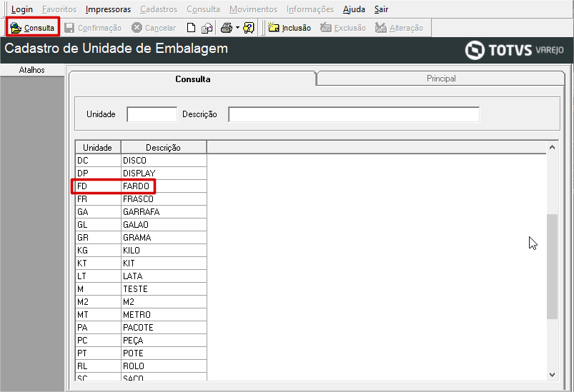The height and width of the screenshot is (392, 574).
Task: Click the help question mark icon
Action: tap(249, 28)
